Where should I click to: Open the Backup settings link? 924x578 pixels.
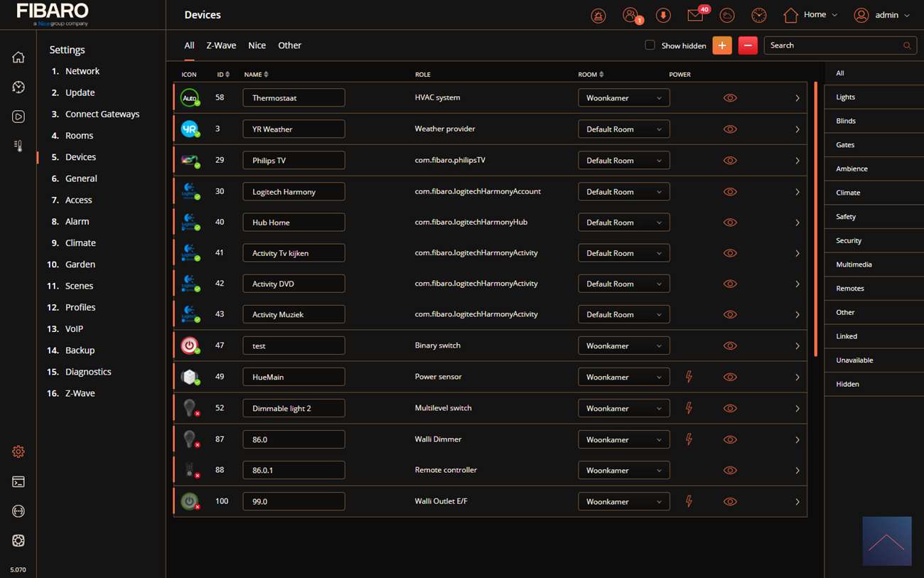(x=80, y=350)
